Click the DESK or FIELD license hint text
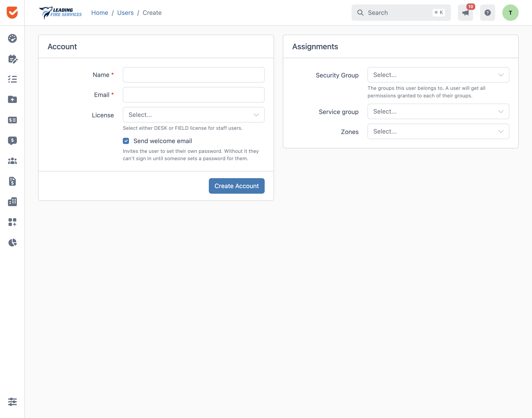Viewport: 532px width, 418px height. [183, 128]
